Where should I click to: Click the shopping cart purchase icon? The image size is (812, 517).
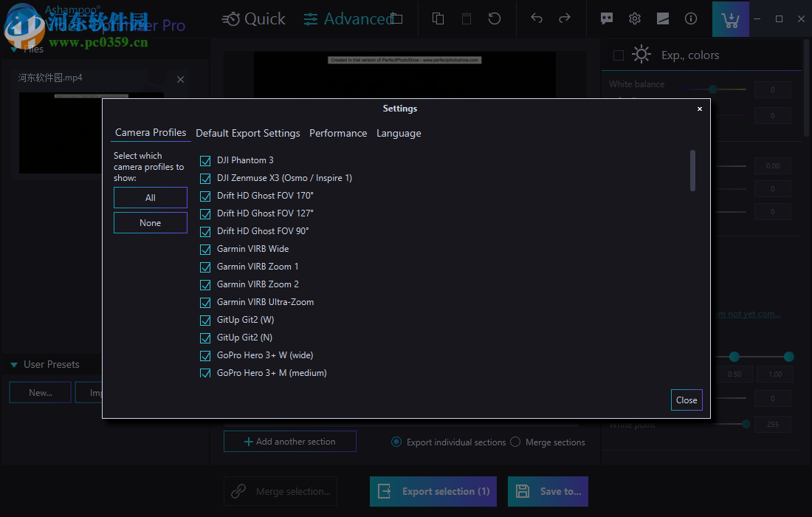730,18
